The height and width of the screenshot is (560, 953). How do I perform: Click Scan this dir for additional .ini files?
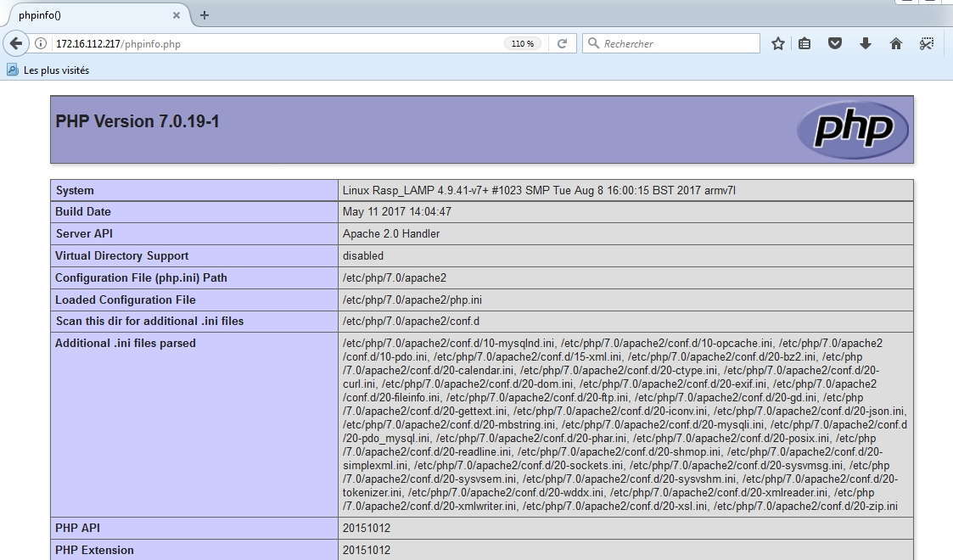[x=149, y=322]
